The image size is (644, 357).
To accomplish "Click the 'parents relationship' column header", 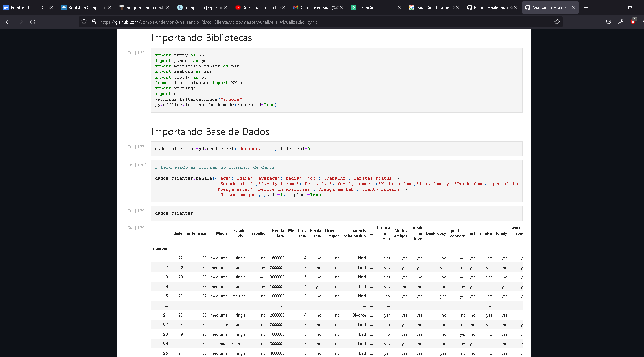I will (x=354, y=233).
